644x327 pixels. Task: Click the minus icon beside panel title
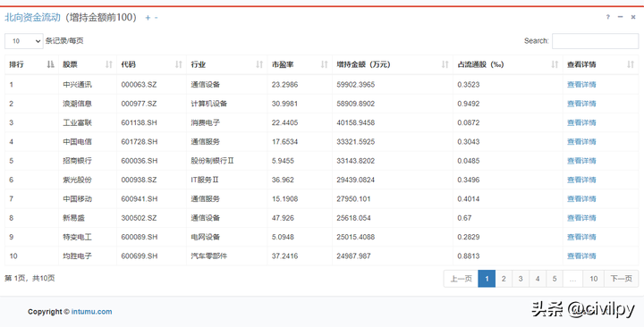point(156,18)
